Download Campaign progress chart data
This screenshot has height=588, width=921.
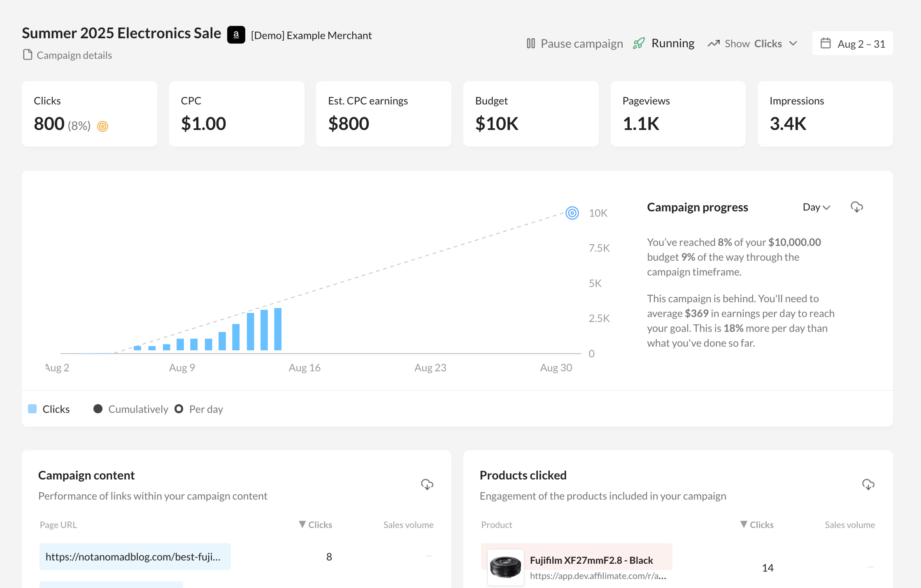[x=857, y=207]
